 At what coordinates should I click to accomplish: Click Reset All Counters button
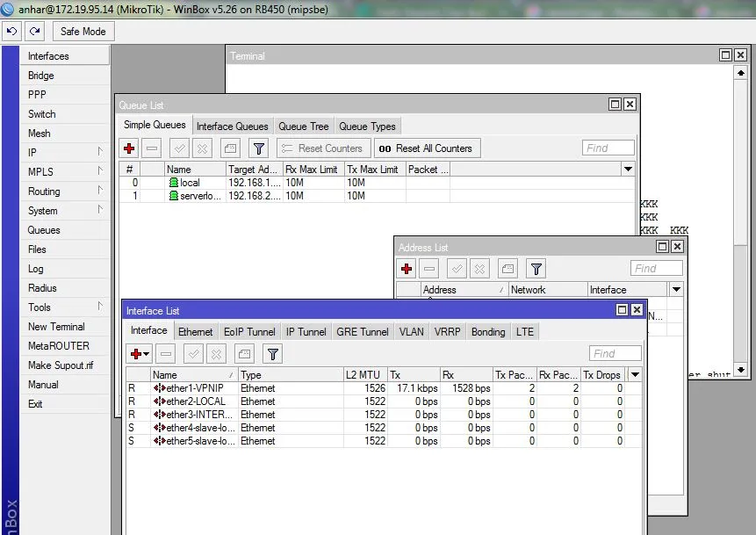tap(428, 148)
